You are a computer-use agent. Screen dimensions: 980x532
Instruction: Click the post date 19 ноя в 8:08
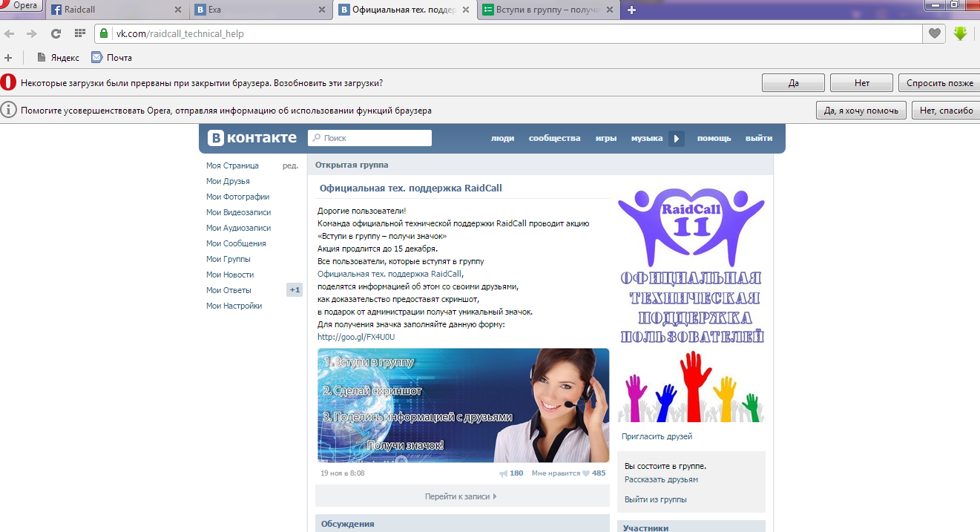point(343,473)
